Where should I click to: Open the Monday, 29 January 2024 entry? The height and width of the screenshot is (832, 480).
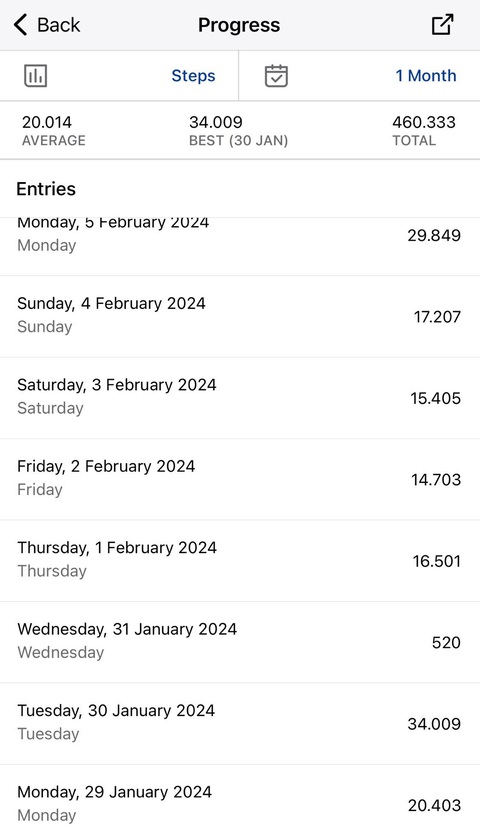click(240, 799)
